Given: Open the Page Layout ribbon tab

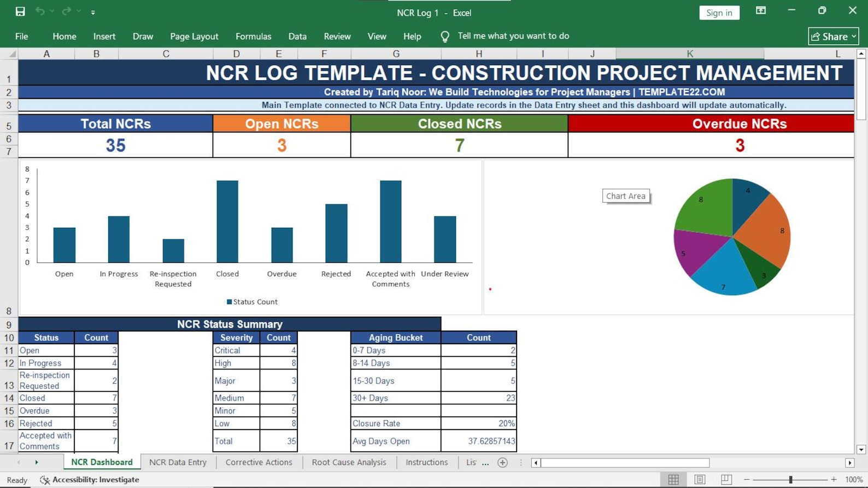Looking at the screenshot, I should 194,36.
